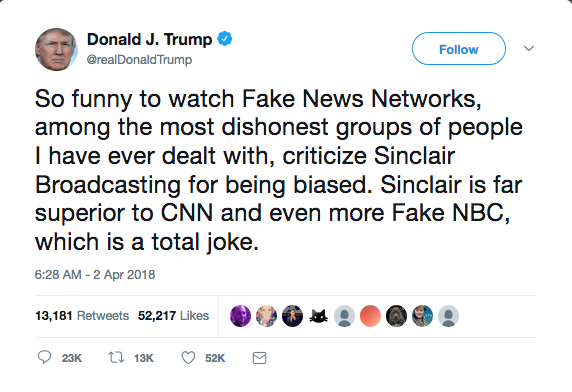Screen dimensions: 572x392
Task: Open Donald J. Trump profile picture
Action: [x=56, y=49]
